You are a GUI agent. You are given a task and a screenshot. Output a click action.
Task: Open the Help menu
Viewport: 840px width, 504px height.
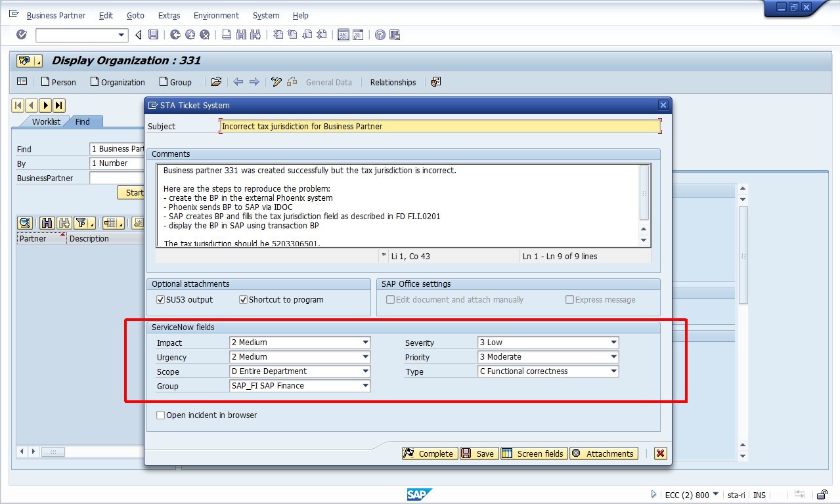coord(300,15)
